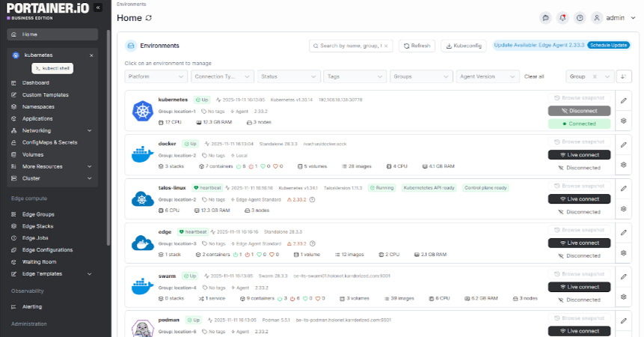Click the refresh icon beside Home title
The image size is (644, 337).
point(149,18)
